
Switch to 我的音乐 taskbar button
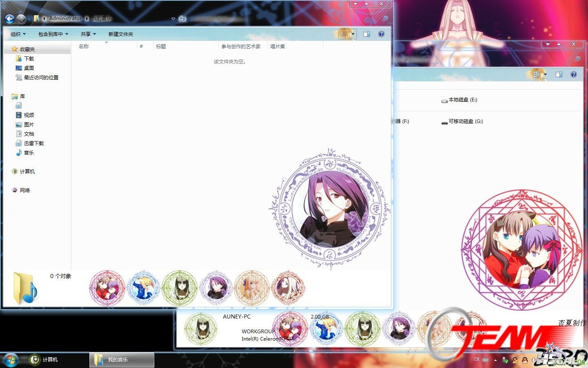pyautogui.click(x=122, y=360)
